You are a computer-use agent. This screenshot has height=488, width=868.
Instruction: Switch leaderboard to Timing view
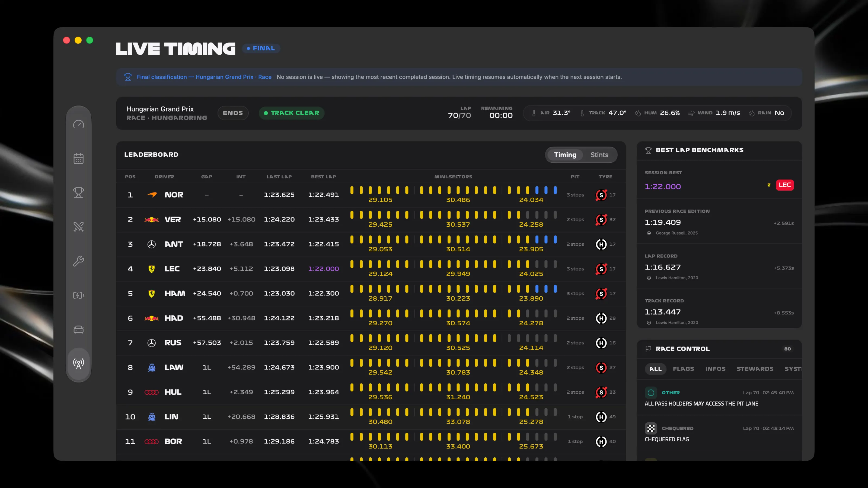[565, 155]
